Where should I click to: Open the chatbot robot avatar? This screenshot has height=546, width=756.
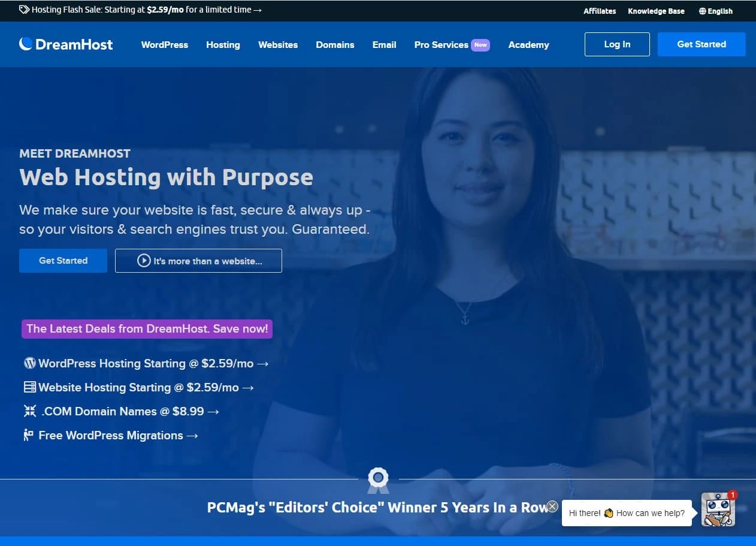click(x=718, y=510)
